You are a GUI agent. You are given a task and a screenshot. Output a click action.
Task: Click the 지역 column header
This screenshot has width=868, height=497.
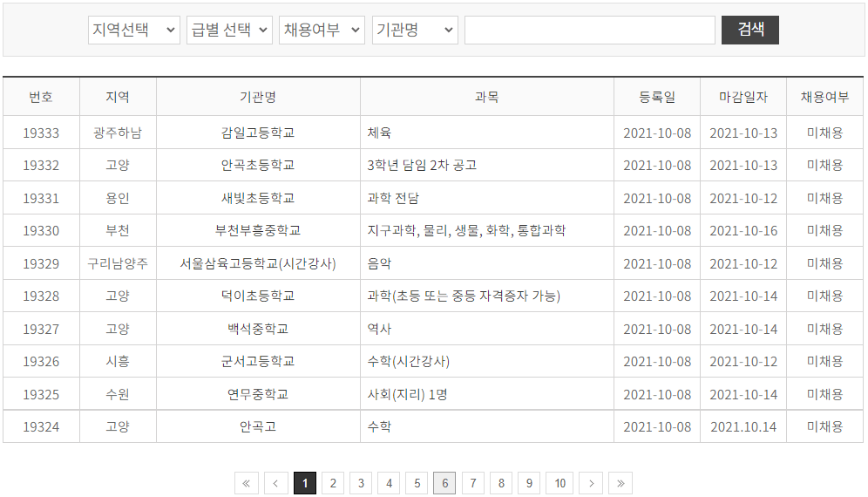[118, 97]
